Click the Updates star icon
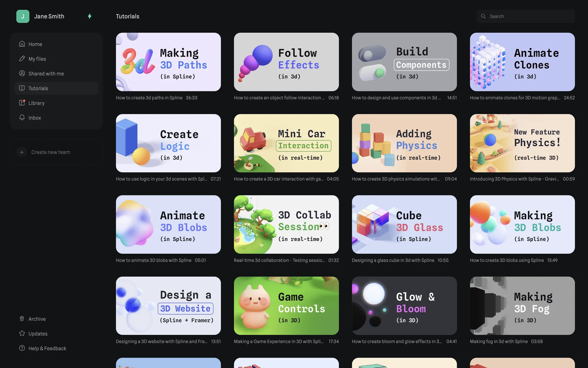This screenshot has height=368, width=588. (22, 333)
